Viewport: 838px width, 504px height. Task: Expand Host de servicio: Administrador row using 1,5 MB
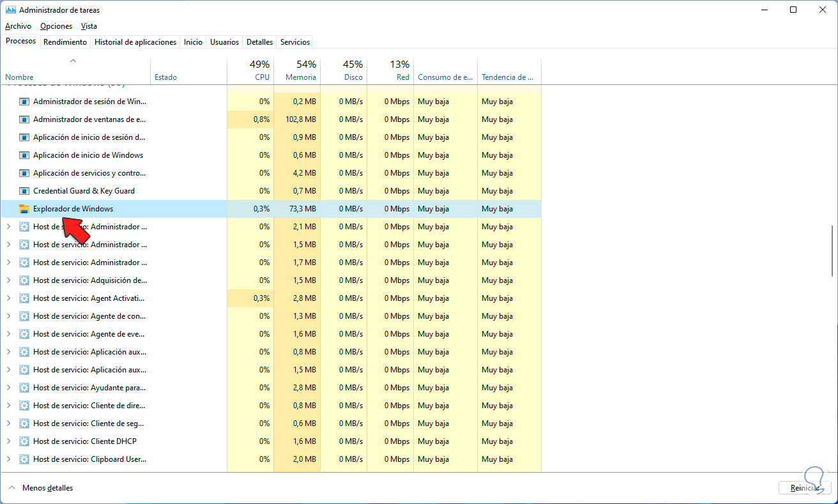click(x=8, y=245)
